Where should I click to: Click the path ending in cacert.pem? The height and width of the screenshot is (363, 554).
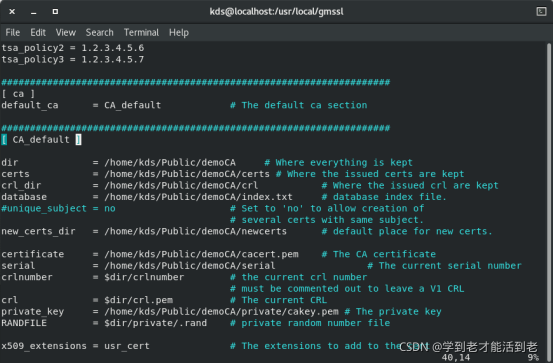[201, 254]
